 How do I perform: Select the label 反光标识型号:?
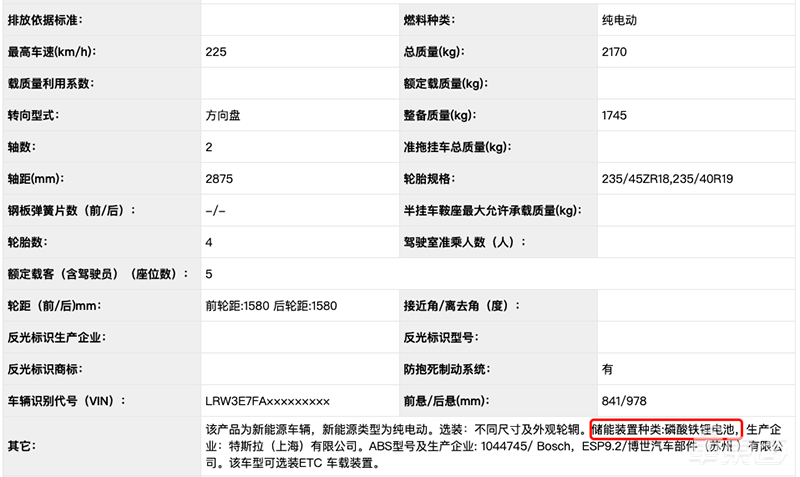click(441, 338)
